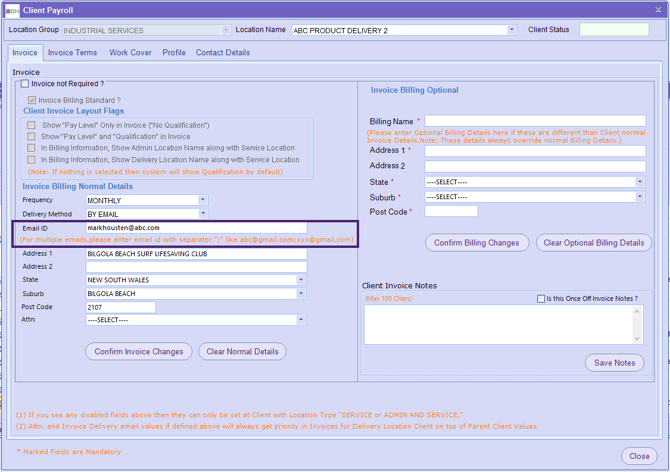The width and height of the screenshot is (670, 472).
Task: Click notes scrollbar up arrow
Action: coord(637,311)
